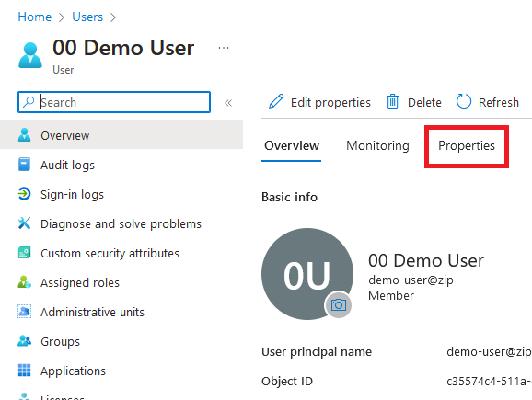Screen dimensions: 532x400
Task: Click the camera icon on the profile picture
Action: coord(339,305)
